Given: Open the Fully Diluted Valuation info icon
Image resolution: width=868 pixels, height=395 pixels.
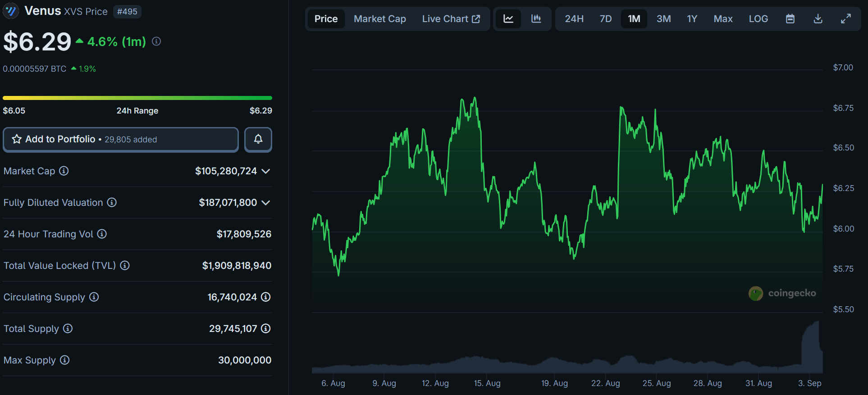Looking at the screenshot, I should pyautogui.click(x=112, y=202).
